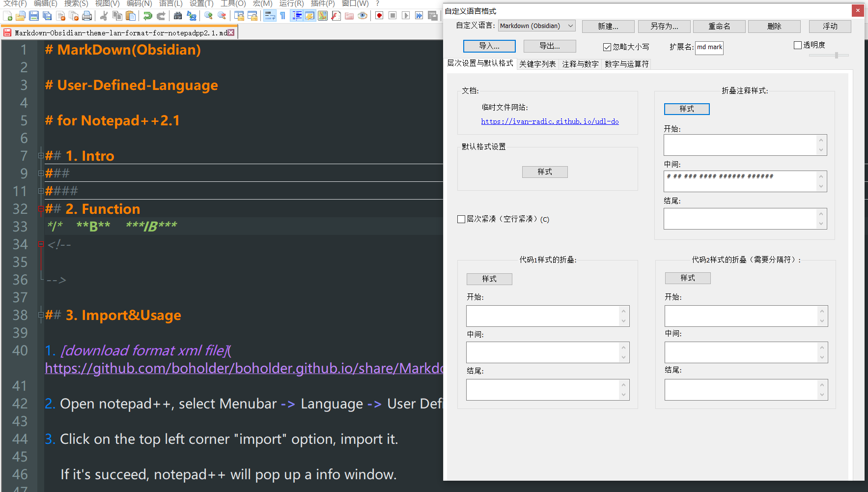Switch to the 注释与数字 tab
The width and height of the screenshot is (868, 492).
coord(580,64)
